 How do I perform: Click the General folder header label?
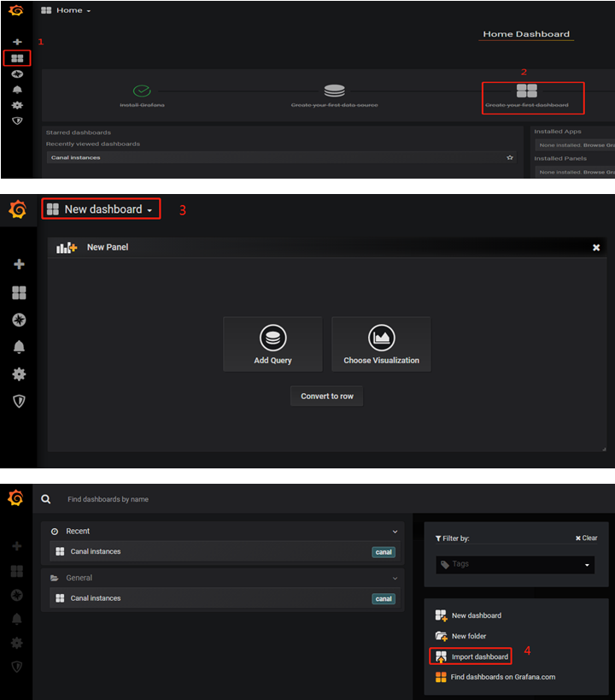click(x=79, y=578)
